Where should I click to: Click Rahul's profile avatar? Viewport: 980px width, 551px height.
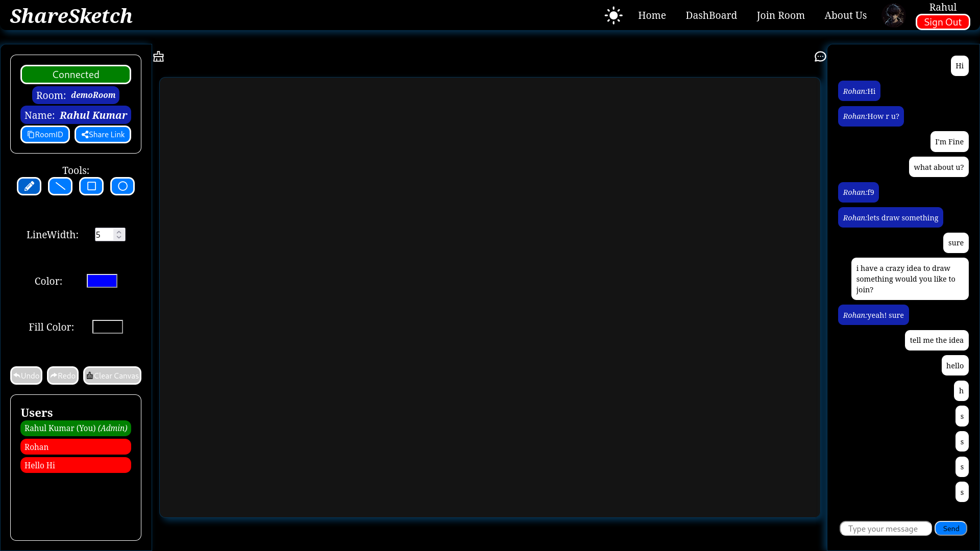894,15
